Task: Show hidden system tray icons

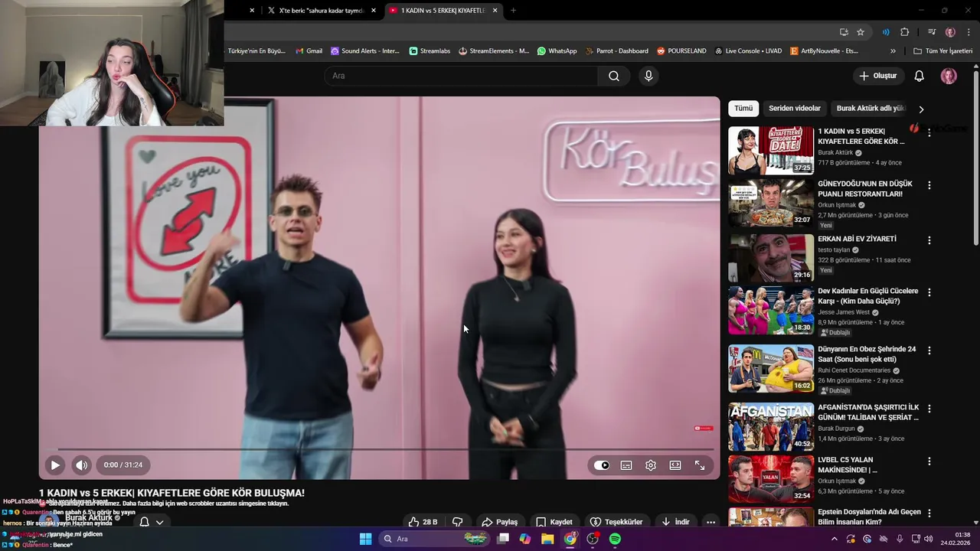Action: tap(834, 539)
